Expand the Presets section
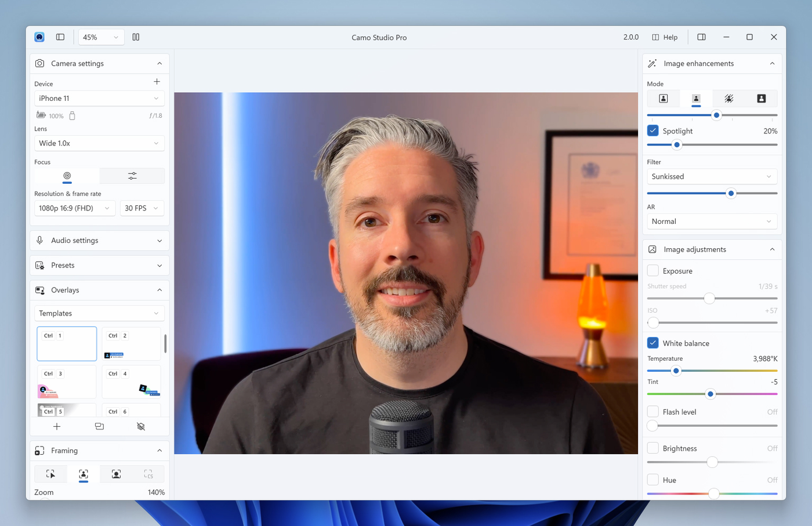This screenshot has width=812, height=526. pos(99,265)
